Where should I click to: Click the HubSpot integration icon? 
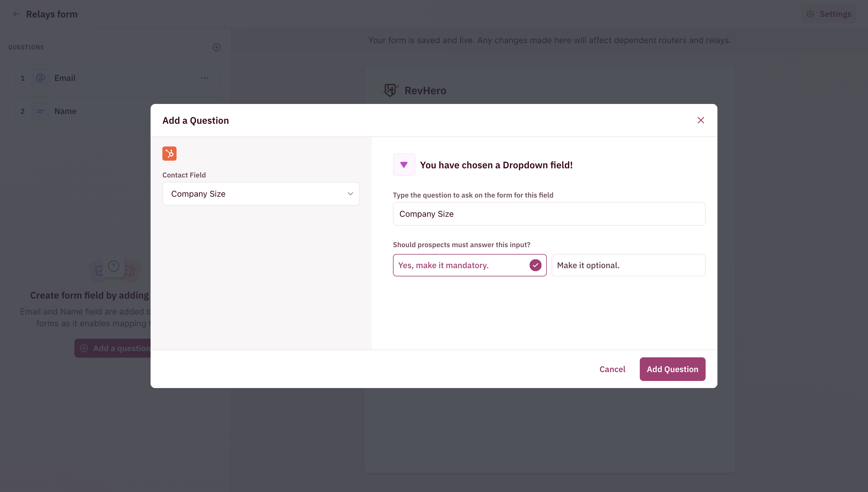click(x=169, y=153)
